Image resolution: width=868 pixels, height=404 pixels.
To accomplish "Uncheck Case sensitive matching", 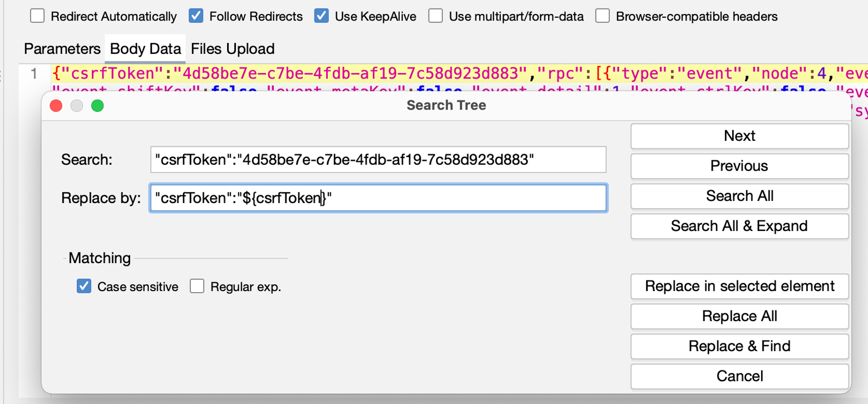I will (x=83, y=286).
